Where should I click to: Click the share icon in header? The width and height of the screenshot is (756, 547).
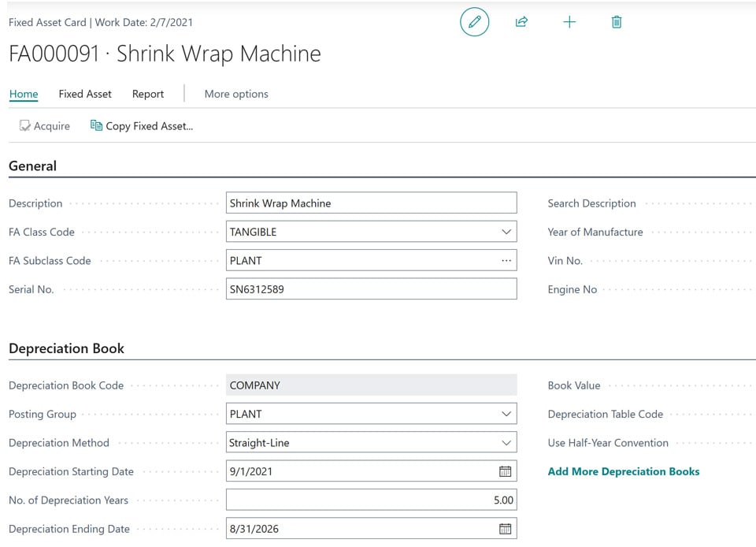tap(521, 22)
